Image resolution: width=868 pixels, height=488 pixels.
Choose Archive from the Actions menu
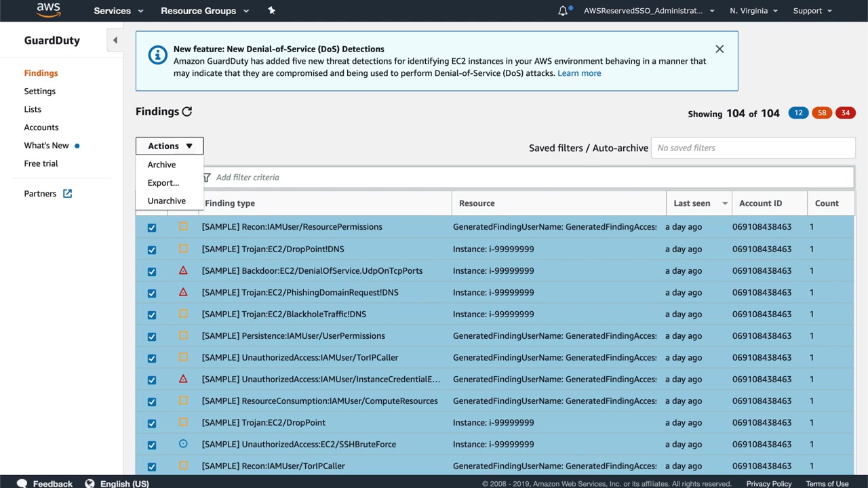161,165
